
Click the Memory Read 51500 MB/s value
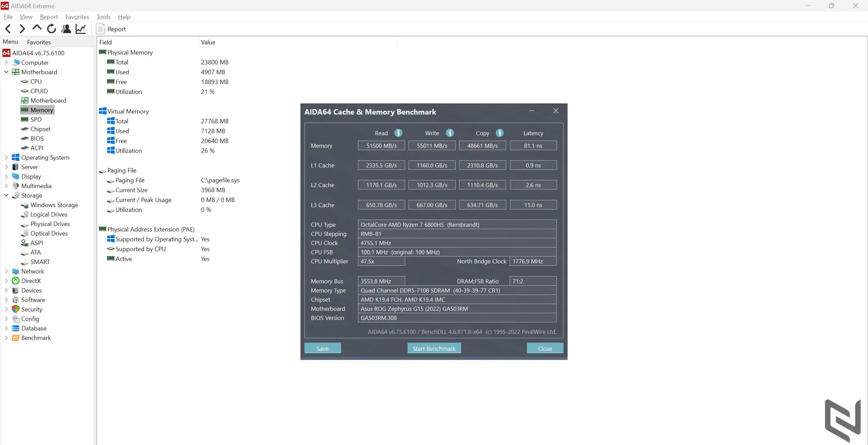tap(381, 146)
